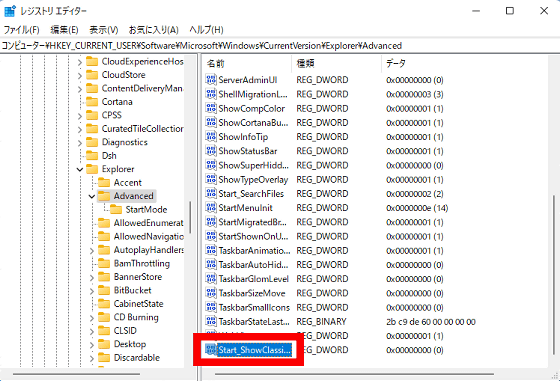This screenshot has height=381, width=560.
Task: Click the Start_SearchFiles value icon
Action: [x=211, y=194]
